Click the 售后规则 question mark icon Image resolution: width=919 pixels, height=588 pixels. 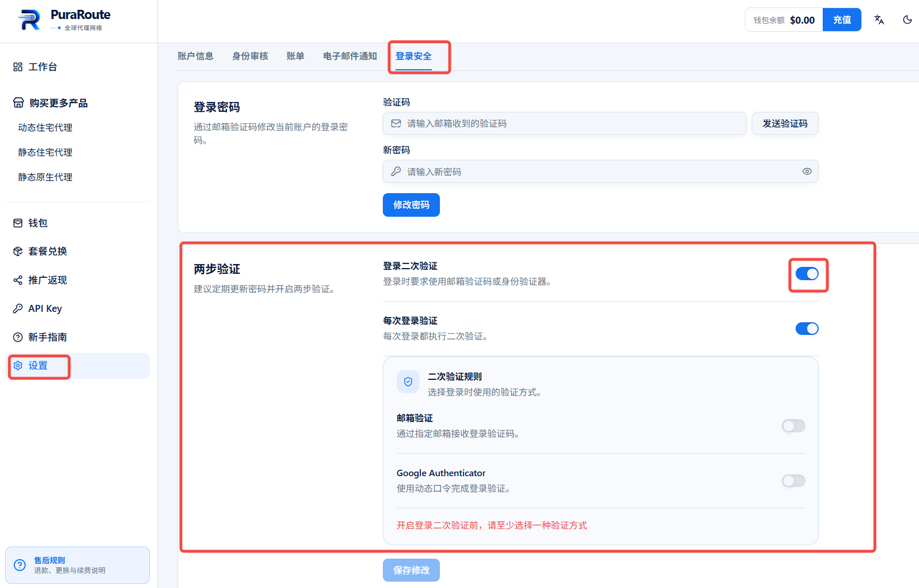(x=20, y=565)
